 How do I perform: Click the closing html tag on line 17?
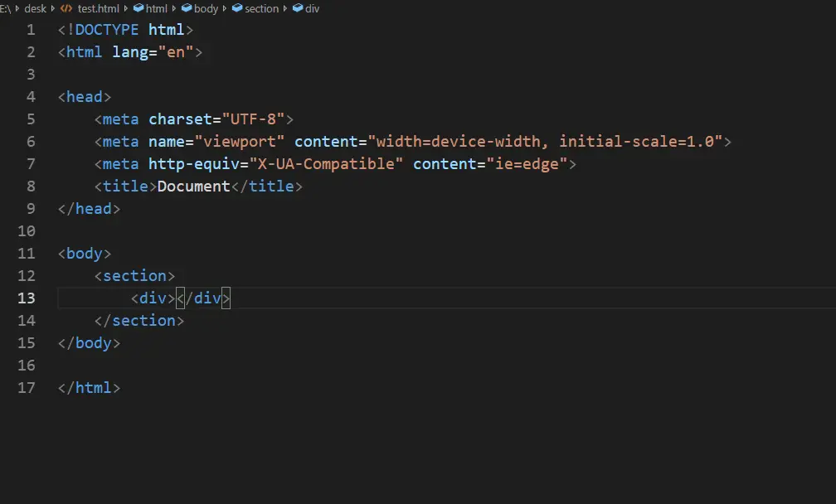89,388
